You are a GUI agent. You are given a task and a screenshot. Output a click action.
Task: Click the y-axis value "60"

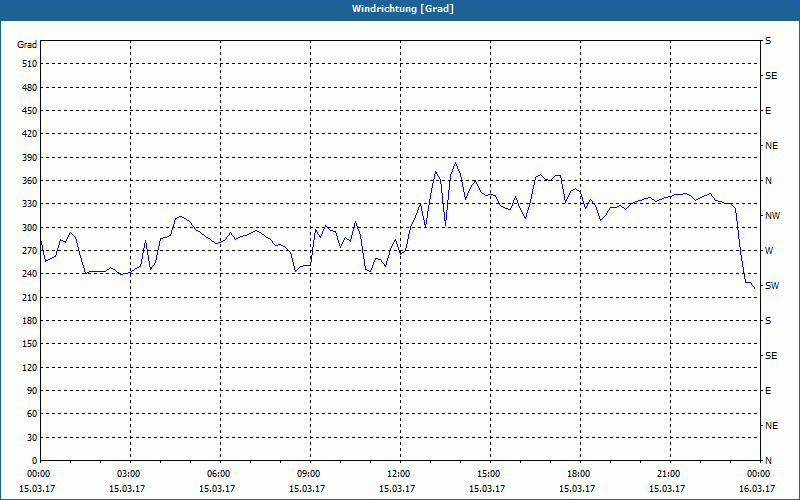[x=32, y=414]
